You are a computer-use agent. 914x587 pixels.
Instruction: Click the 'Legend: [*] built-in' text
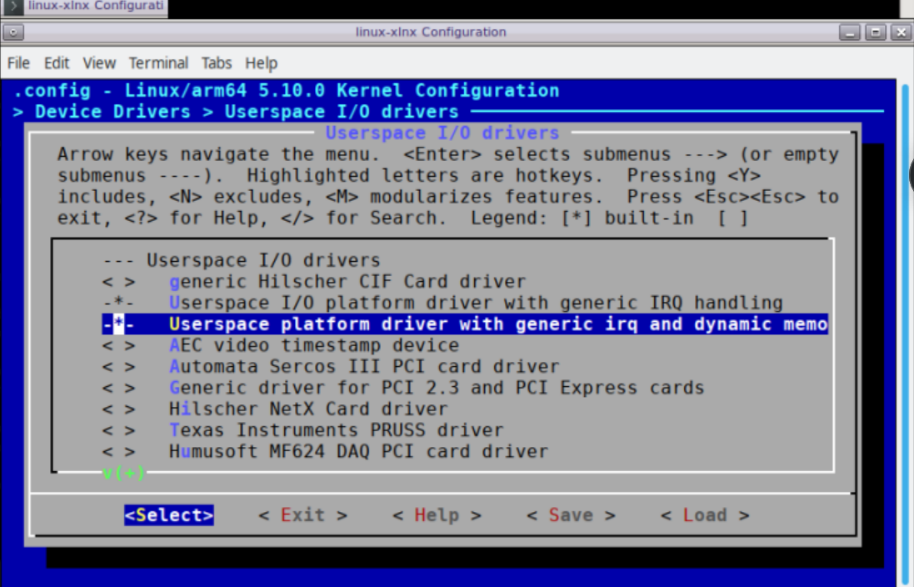(582, 218)
